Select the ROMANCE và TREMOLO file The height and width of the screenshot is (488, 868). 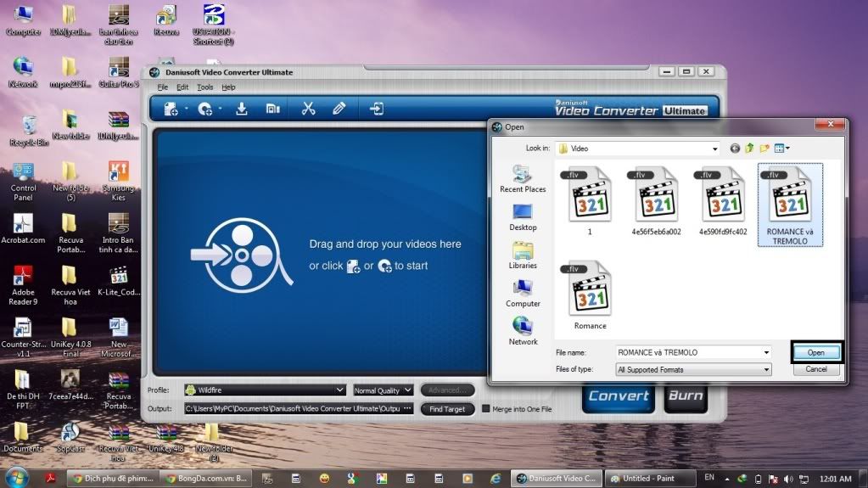[790, 205]
